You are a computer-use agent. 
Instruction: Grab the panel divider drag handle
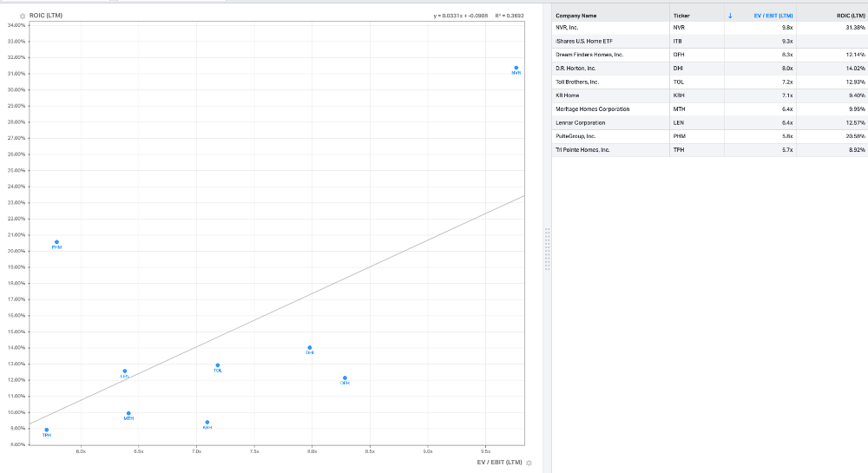(547, 249)
